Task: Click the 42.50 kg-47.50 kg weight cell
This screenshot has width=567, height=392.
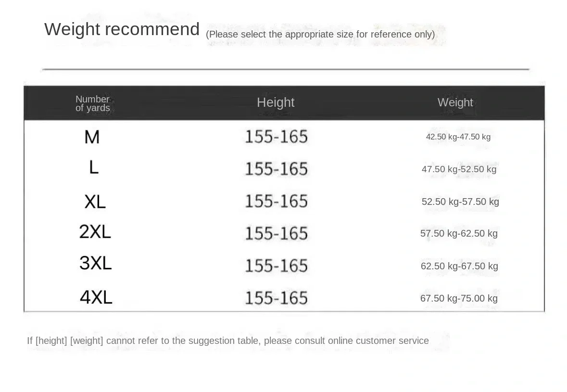Action: point(458,137)
